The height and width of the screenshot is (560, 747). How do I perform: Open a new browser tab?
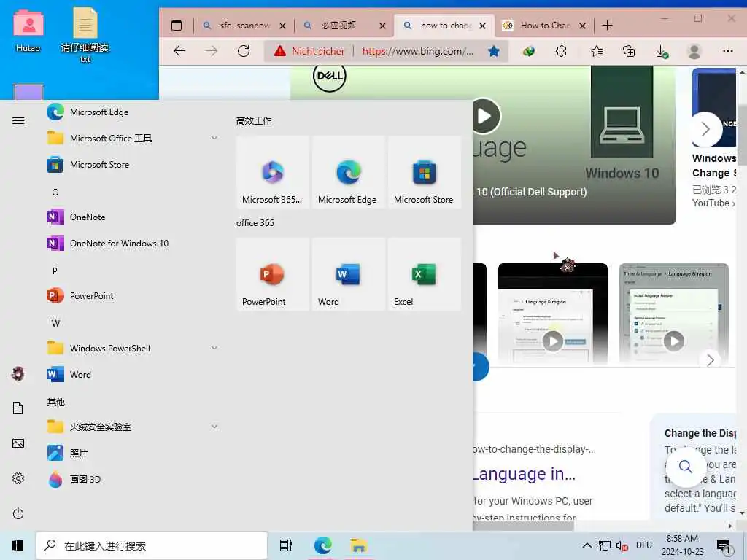608,26
